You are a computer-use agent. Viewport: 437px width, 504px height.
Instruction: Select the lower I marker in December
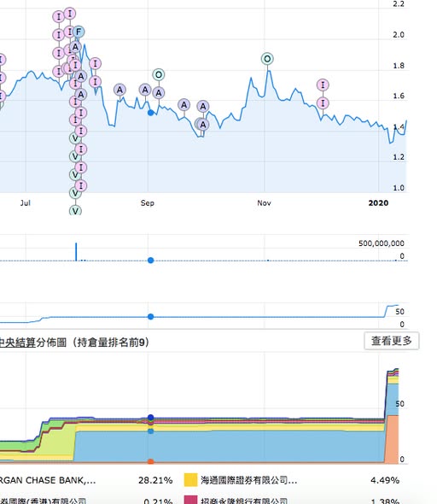pyautogui.click(x=323, y=103)
